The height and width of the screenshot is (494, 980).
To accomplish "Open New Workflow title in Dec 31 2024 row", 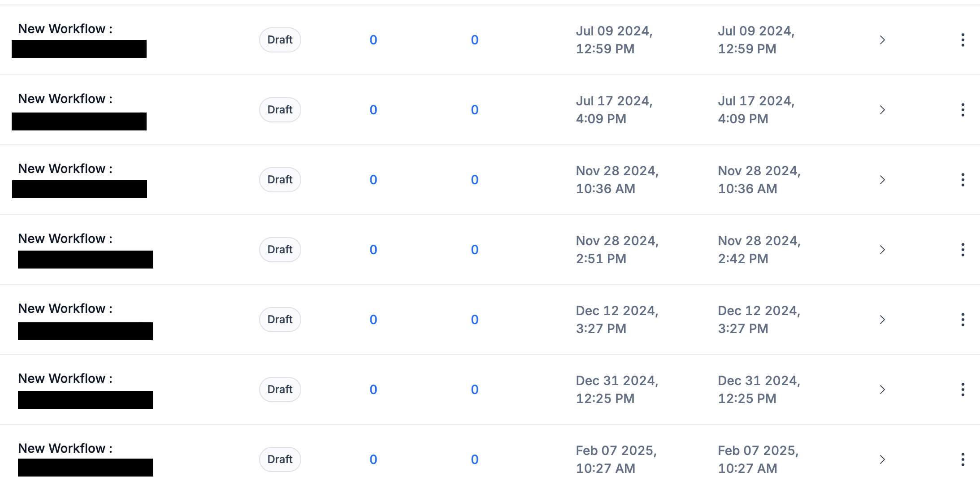I will tap(65, 378).
